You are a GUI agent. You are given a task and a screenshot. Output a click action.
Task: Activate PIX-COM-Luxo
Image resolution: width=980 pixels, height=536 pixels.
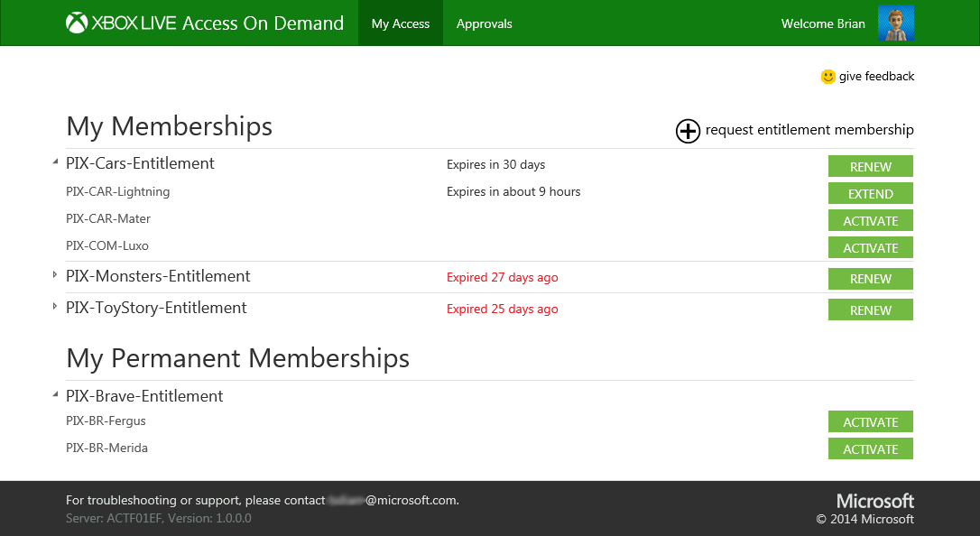click(x=871, y=247)
